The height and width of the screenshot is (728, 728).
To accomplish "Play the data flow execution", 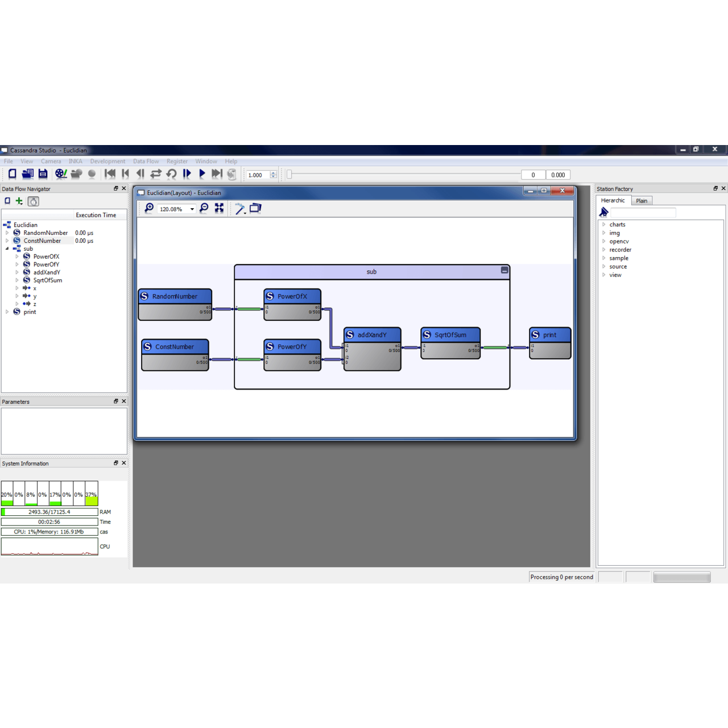I will (202, 173).
